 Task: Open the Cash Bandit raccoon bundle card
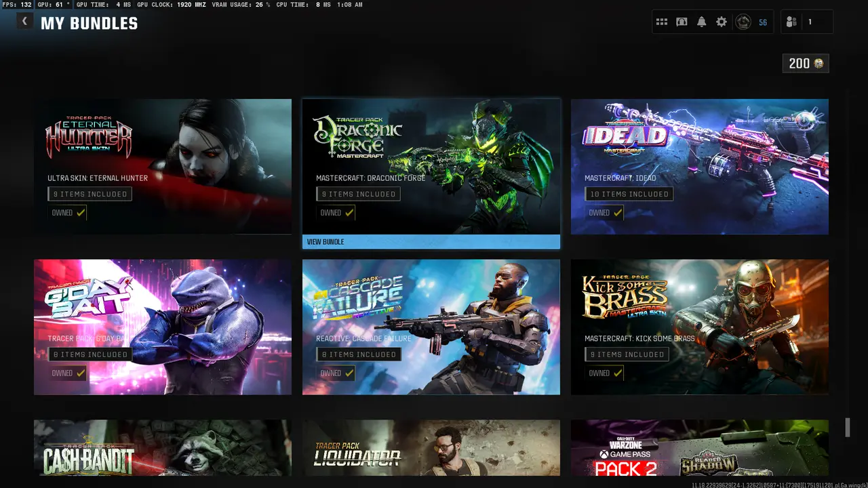[163, 448]
